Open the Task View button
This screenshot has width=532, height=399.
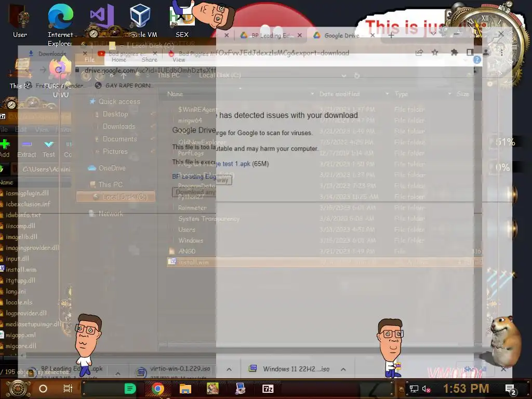[68, 389]
